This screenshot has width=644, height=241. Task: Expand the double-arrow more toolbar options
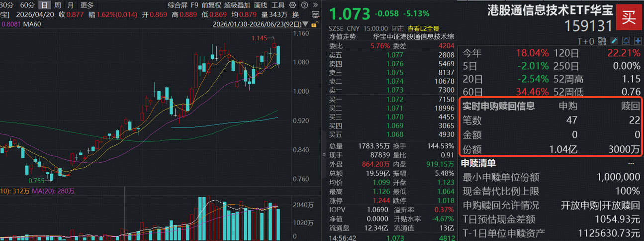(x=315, y=5)
